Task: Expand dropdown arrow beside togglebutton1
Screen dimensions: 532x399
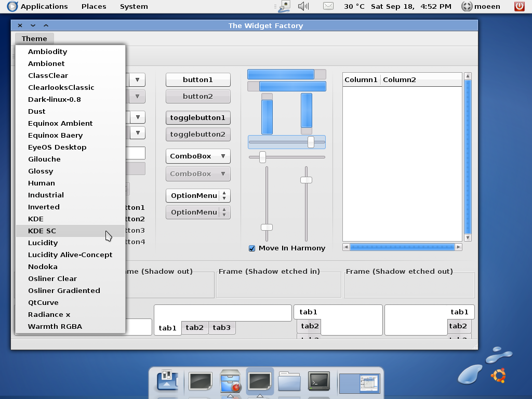Action: point(138,117)
